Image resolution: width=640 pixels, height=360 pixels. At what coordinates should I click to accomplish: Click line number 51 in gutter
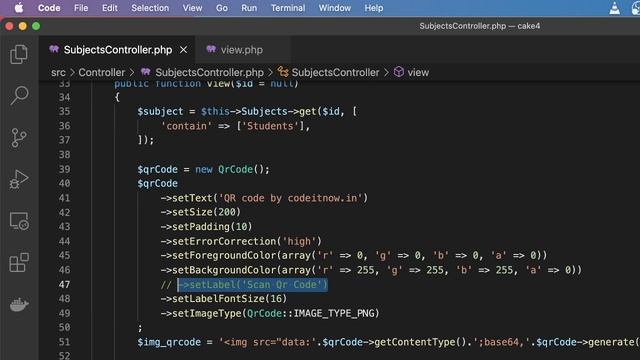tap(64, 342)
